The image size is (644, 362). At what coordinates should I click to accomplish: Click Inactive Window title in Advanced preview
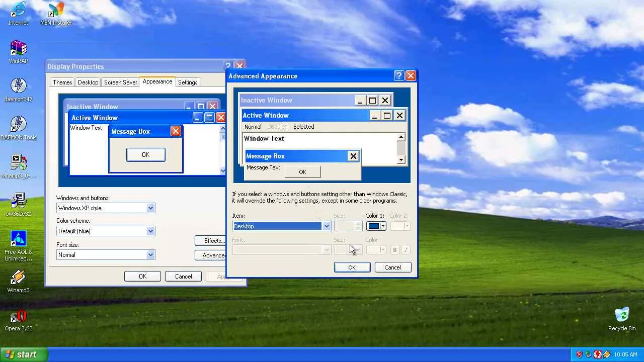pos(266,100)
